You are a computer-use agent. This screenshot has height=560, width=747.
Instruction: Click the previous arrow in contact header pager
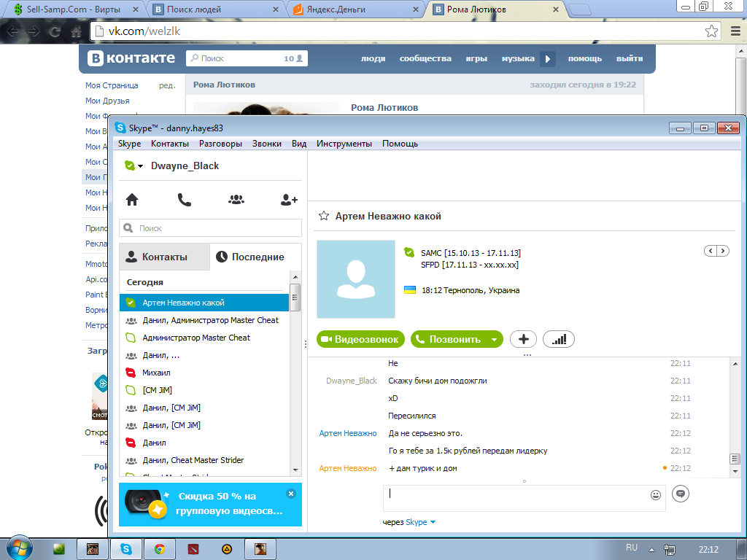[x=711, y=251]
